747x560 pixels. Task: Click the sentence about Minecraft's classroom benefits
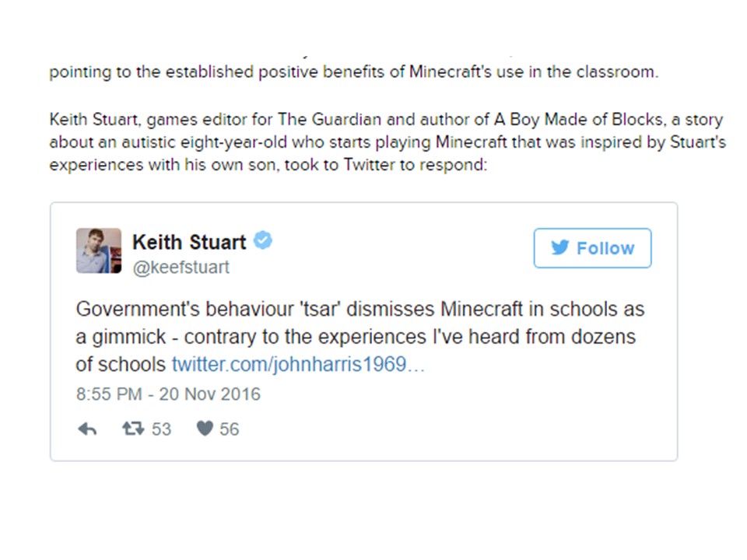pyautogui.click(x=353, y=72)
